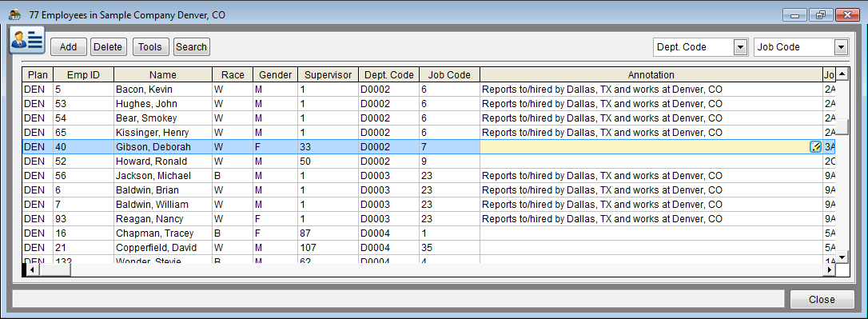Click the Close button
The image size is (868, 319).
(x=822, y=299)
